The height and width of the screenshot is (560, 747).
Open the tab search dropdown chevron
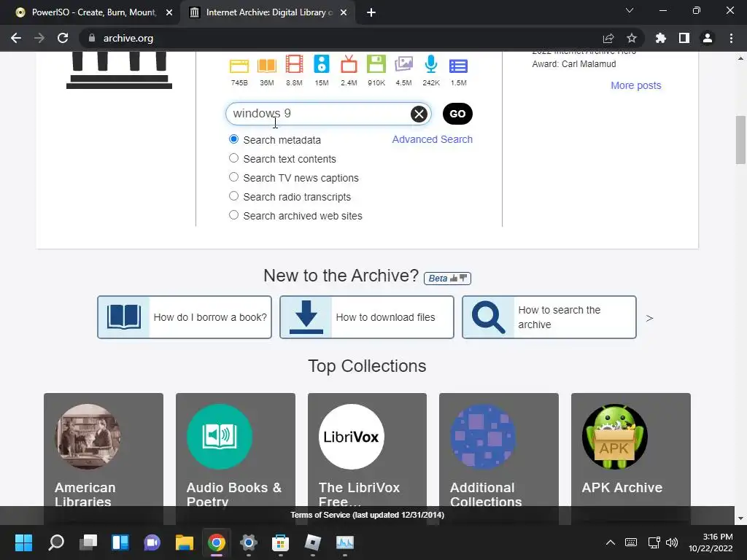[x=630, y=10]
